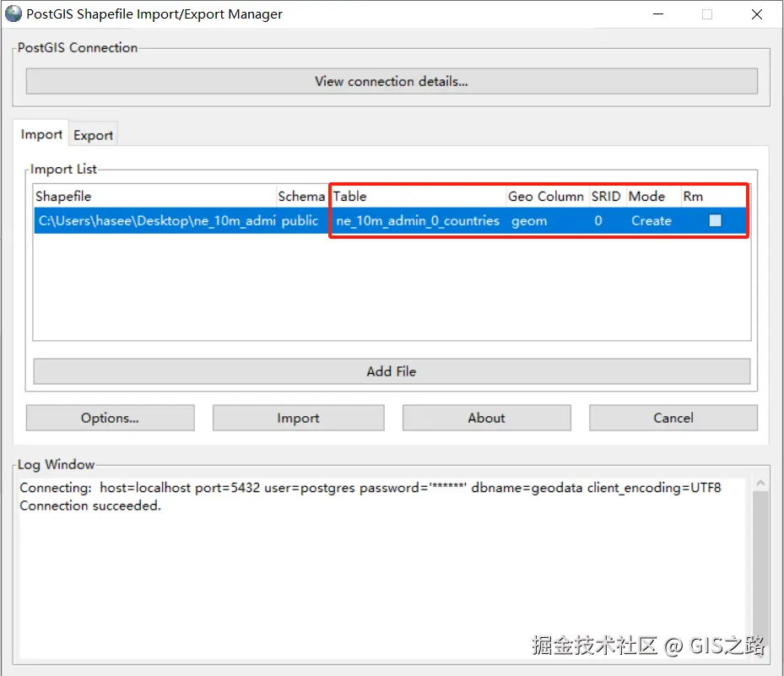Click the 'Connecting: host=localhost' log line
Viewport: 784px width, 676px height.
coord(370,488)
